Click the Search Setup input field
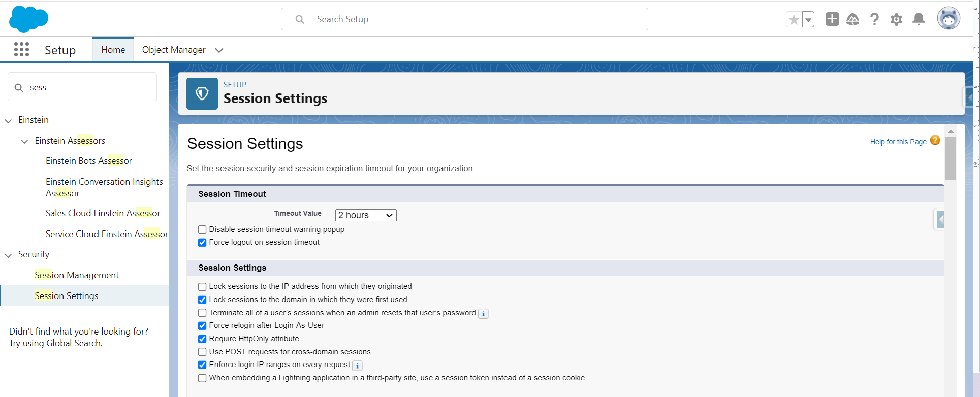 (x=464, y=19)
